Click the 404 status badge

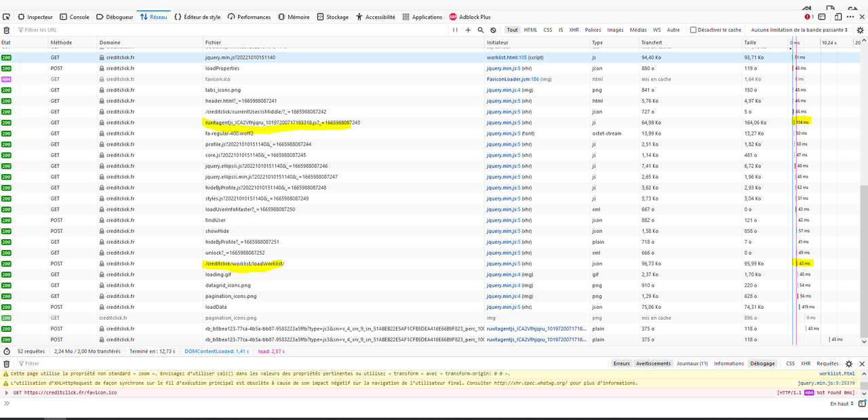pyautogui.click(x=6, y=79)
